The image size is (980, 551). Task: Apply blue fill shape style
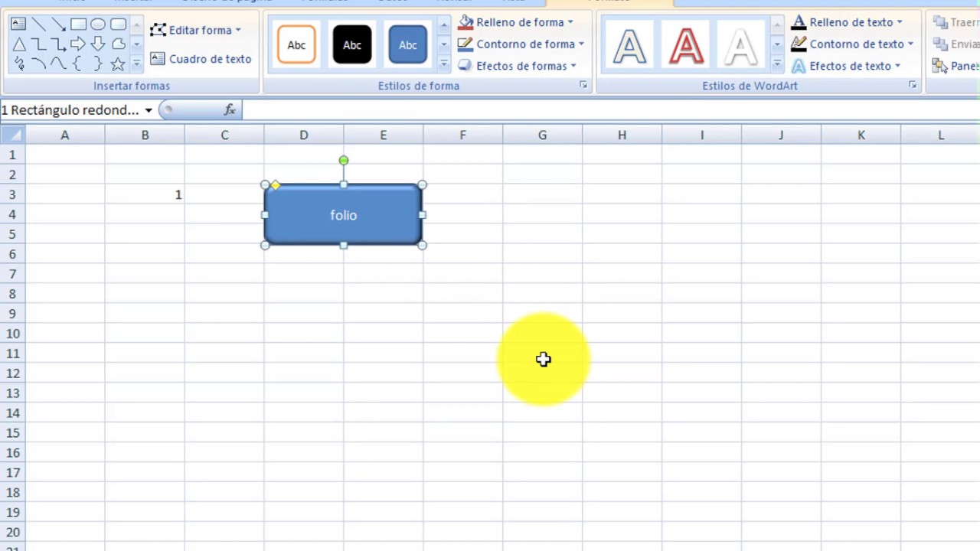408,44
